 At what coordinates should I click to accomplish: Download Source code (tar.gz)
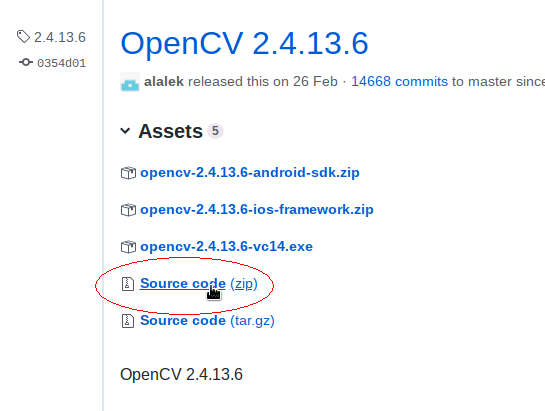click(x=207, y=321)
